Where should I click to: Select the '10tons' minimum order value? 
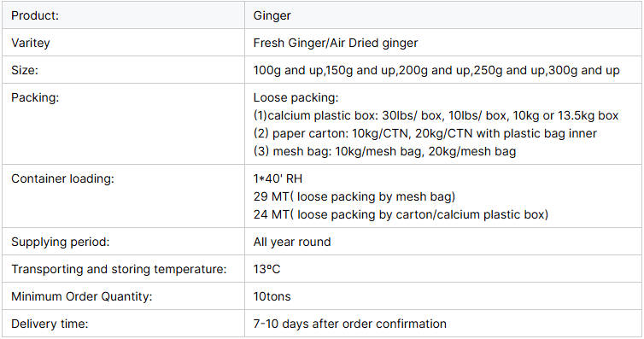click(x=272, y=296)
